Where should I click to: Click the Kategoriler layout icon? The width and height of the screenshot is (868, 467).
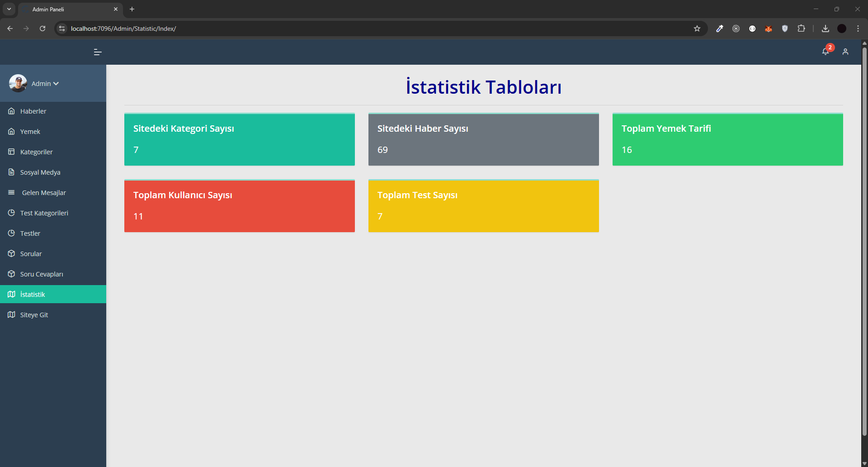pos(11,152)
